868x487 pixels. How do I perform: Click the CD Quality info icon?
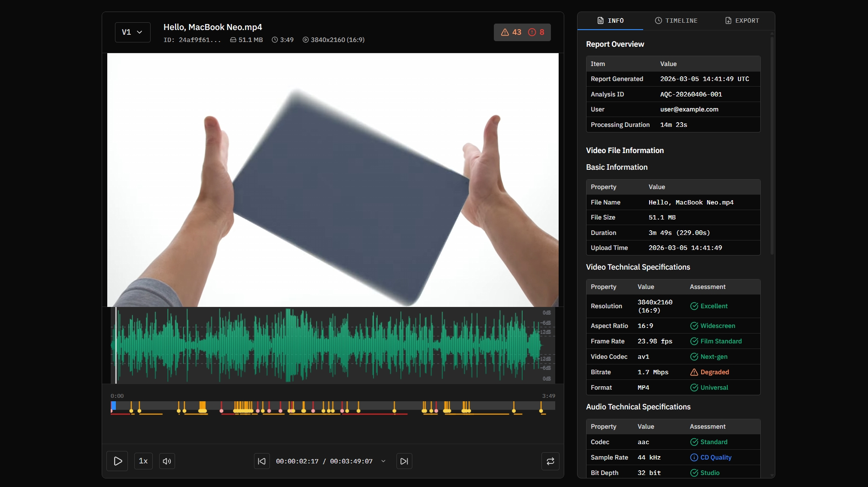tap(694, 457)
